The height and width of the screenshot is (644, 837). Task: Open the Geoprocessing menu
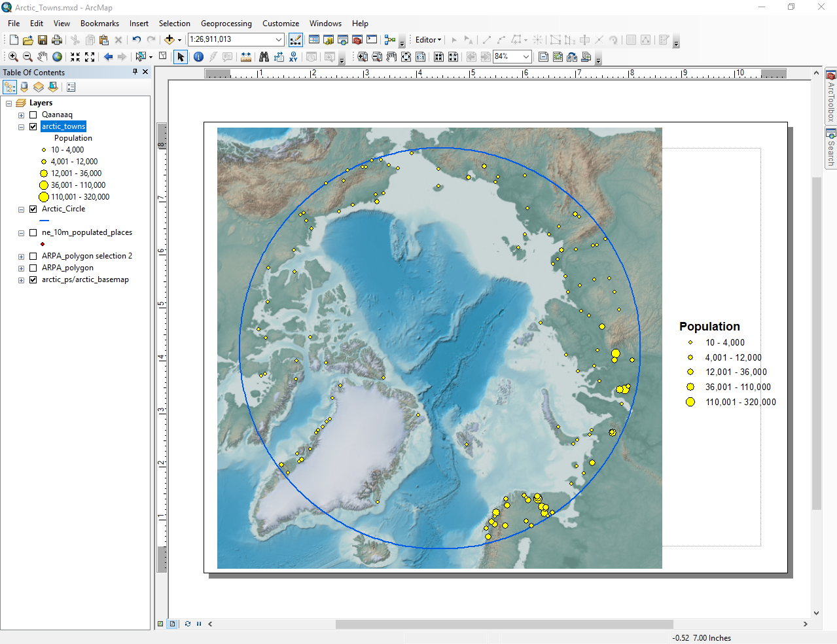click(226, 24)
